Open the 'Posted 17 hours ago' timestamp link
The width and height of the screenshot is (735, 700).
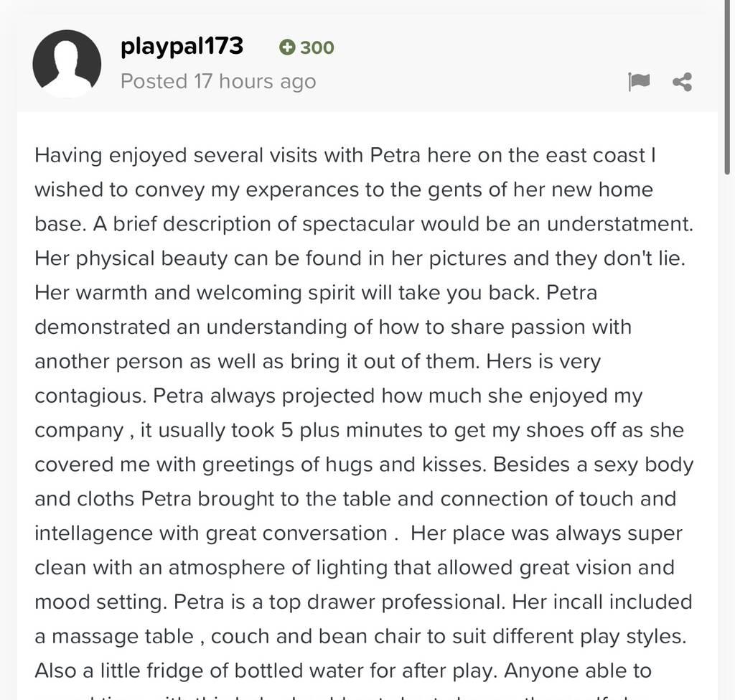[218, 81]
